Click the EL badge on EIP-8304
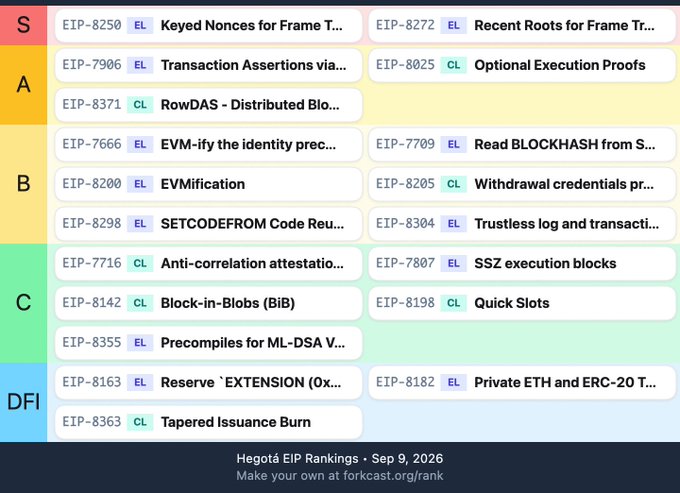Screen dimensions: 680x493 click(454, 224)
